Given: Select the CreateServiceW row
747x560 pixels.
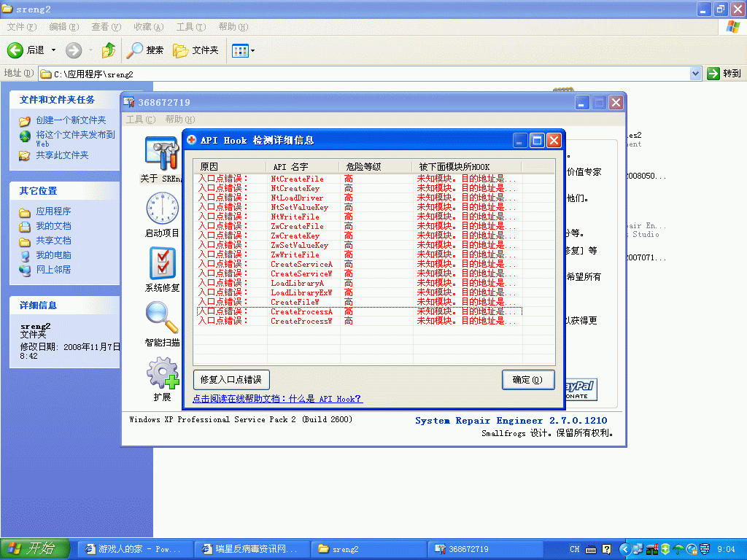Looking at the screenshot, I should point(360,274).
